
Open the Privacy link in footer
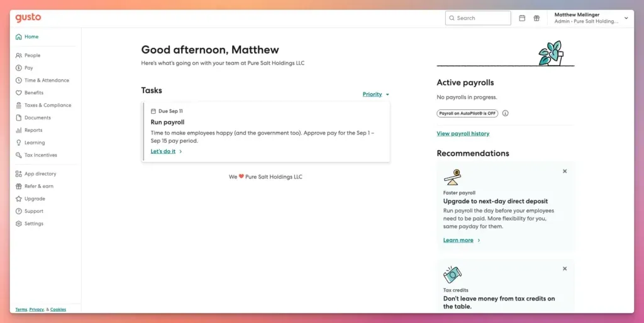36,309
